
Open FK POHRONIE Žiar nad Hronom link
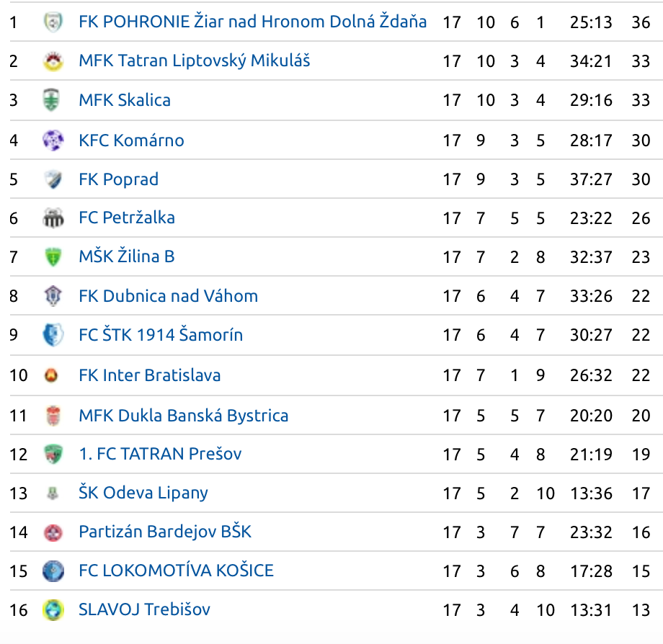(x=253, y=22)
